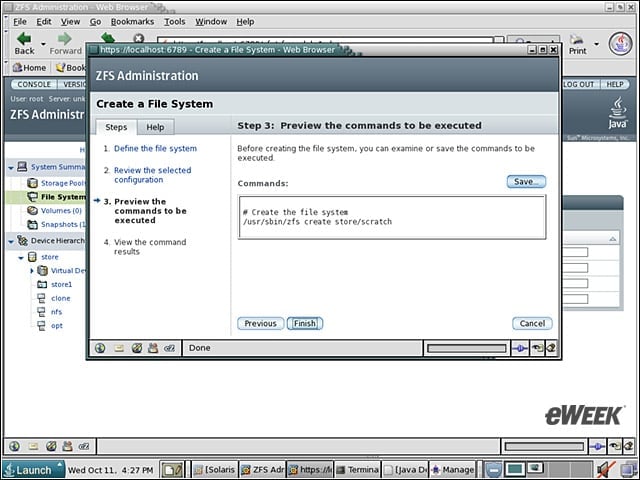640x480 pixels.
Task: Click the Print icon in the browser toolbar
Action: [x=577, y=39]
